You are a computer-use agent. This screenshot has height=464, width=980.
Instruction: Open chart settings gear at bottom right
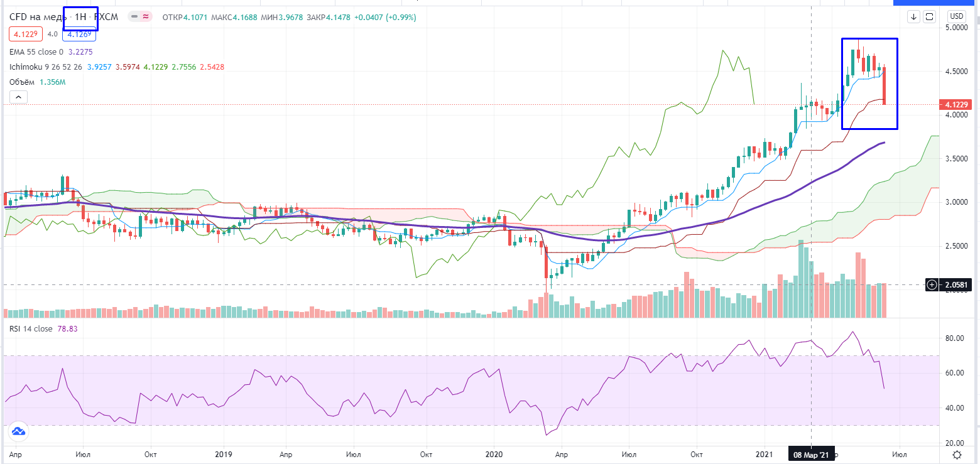point(956,454)
